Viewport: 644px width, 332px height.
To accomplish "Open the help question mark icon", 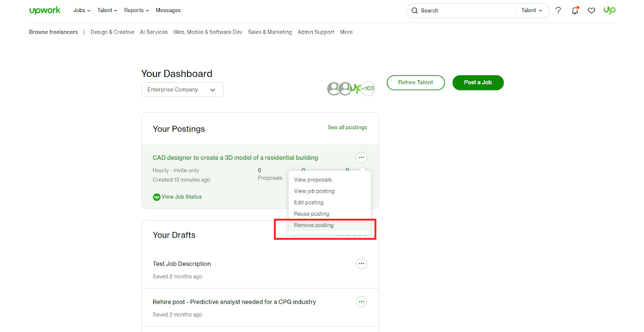I will (558, 10).
